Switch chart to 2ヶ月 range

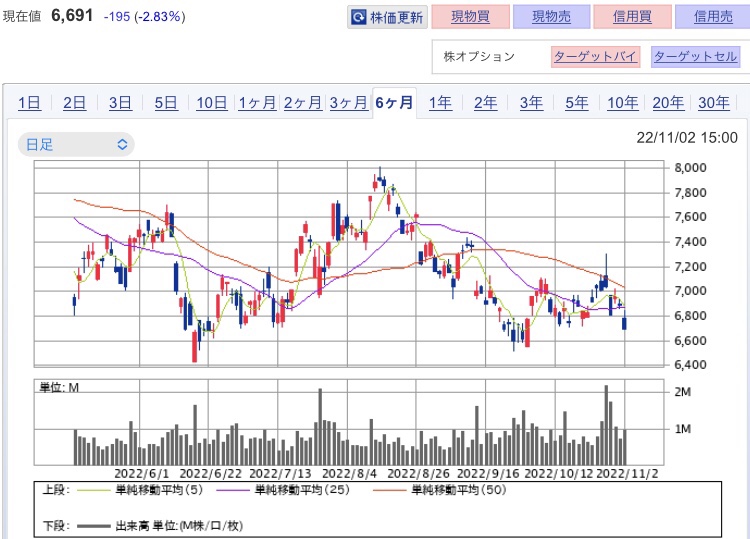[x=303, y=103]
